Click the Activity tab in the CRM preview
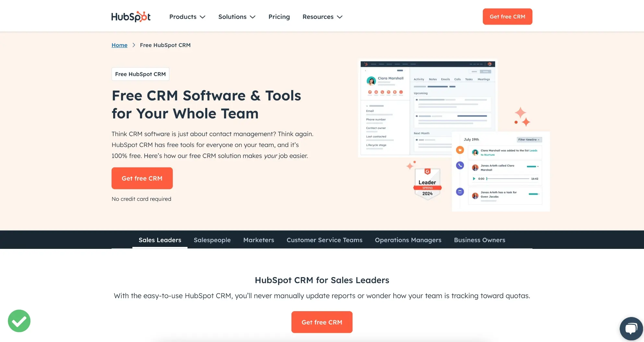Screen dimensions: 644x342 pyautogui.click(x=419, y=79)
